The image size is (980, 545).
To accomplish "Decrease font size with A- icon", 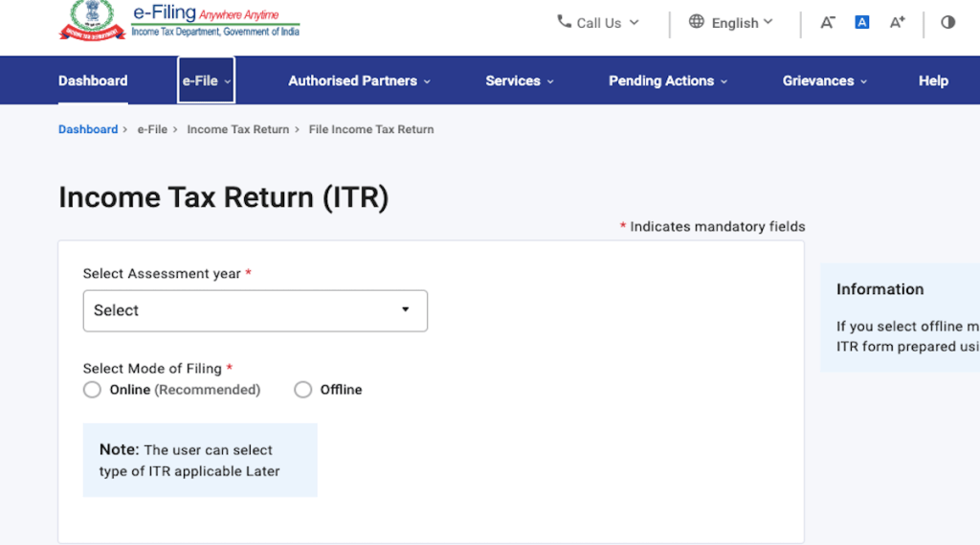I will tap(828, 22).
